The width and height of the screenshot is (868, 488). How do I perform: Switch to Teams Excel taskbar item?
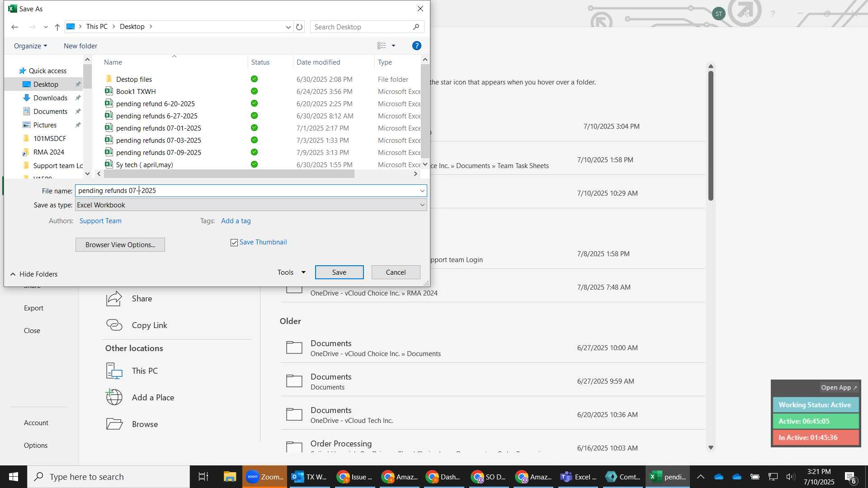(578, 477)
